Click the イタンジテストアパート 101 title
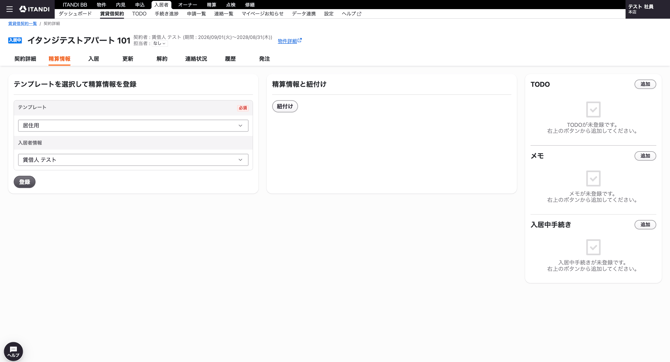Image resolution: width=670 pixels, height=362 pixels. pos(79,40)
